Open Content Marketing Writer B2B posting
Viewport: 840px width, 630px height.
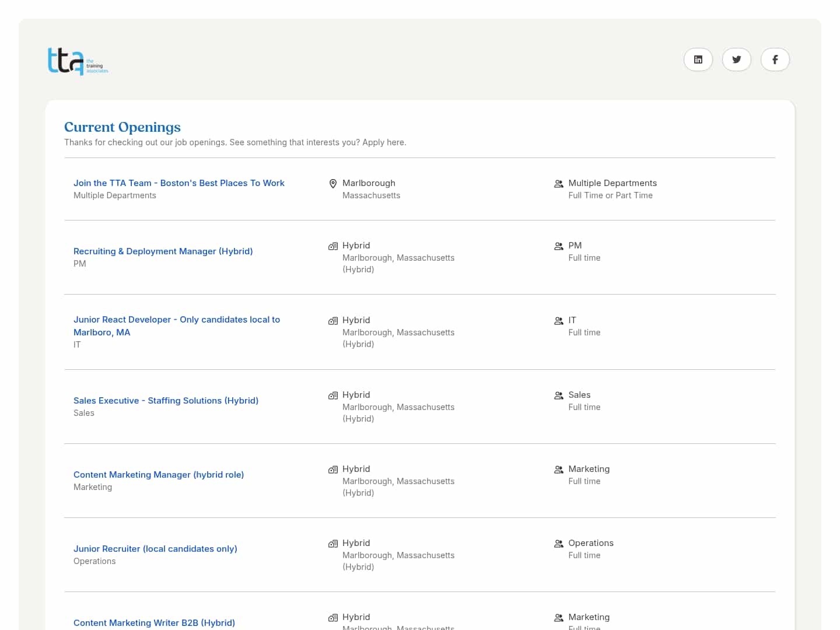tap(154, 622)
